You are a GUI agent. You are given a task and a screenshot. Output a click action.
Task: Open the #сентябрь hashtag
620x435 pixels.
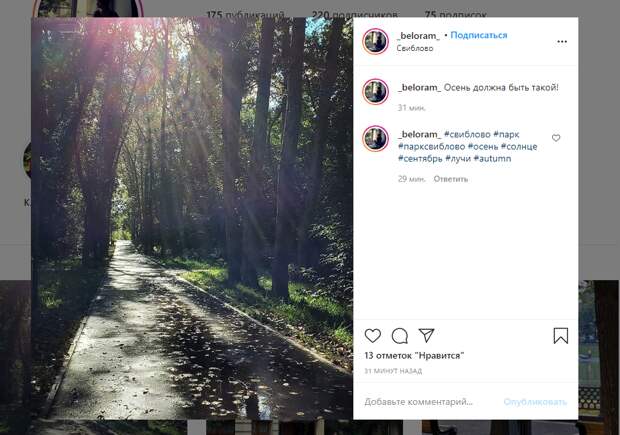point(421,158)
